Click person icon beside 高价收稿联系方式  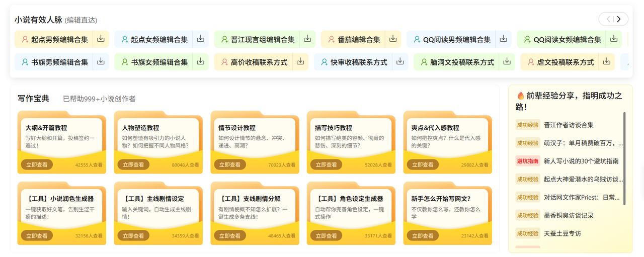[x=224, y=62]
